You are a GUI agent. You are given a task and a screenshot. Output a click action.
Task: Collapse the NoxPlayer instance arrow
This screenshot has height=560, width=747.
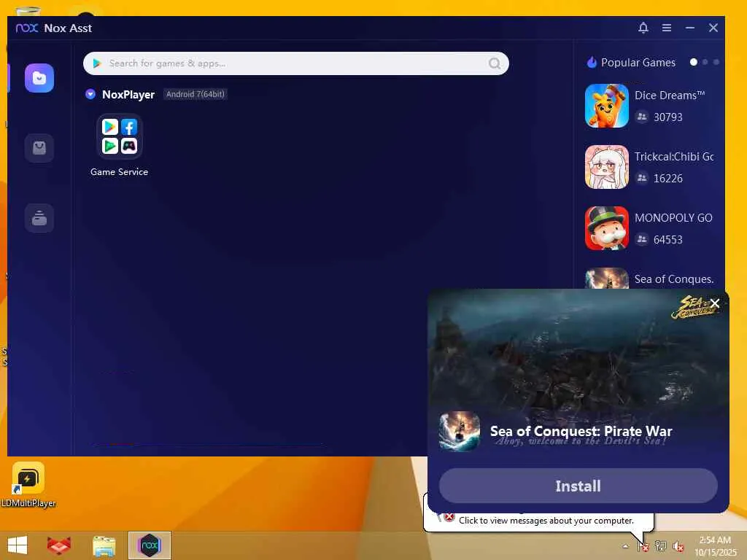coord(90,94)
